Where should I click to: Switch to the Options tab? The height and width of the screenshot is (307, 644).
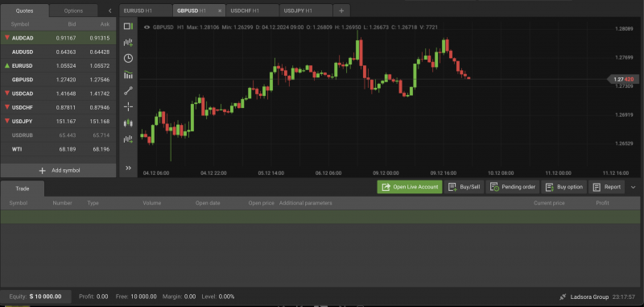pyautogui.click(x=73, y=10)
